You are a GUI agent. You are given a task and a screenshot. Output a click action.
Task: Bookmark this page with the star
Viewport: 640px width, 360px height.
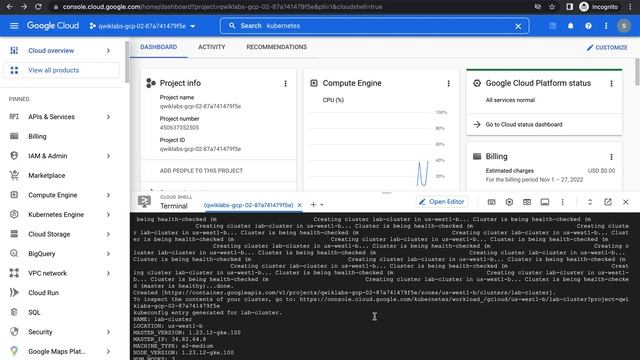pos(552,7)
